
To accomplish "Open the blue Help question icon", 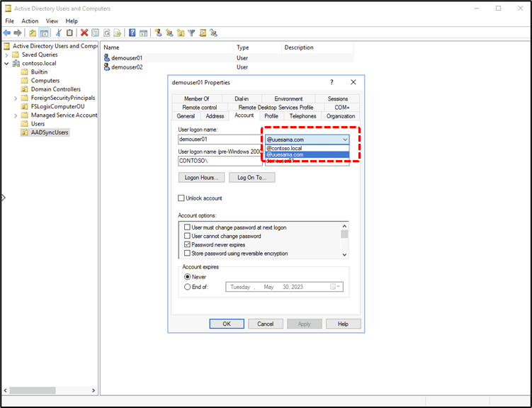I will tap(132, 33).
